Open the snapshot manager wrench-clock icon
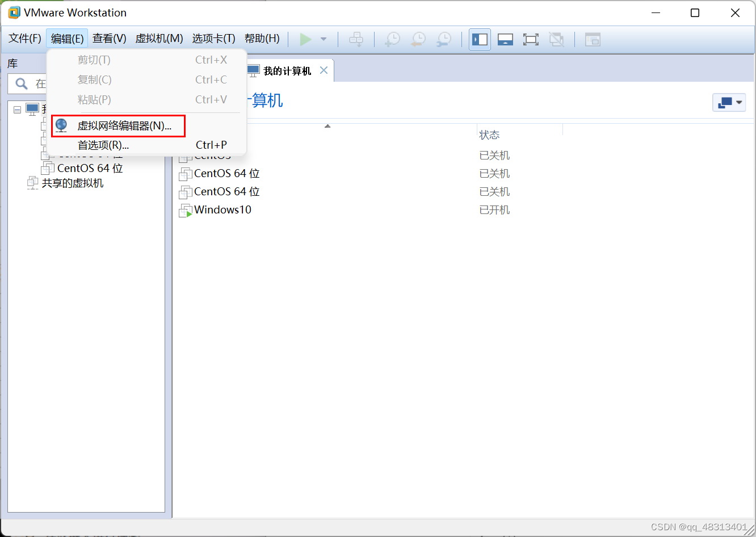Image resolution: width=756 pixels, height=537 pixels. coord(444,39)
